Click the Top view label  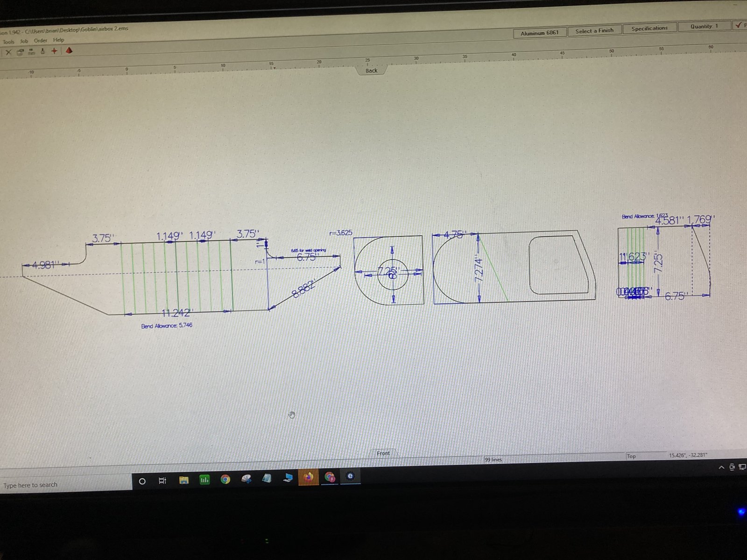point(631,456)
